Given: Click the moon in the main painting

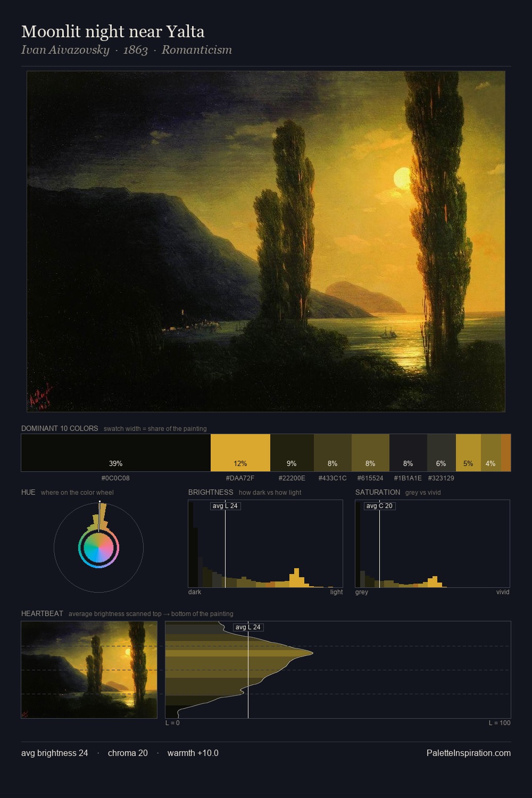Looking at the screenshot, I should tap(403, 178).
